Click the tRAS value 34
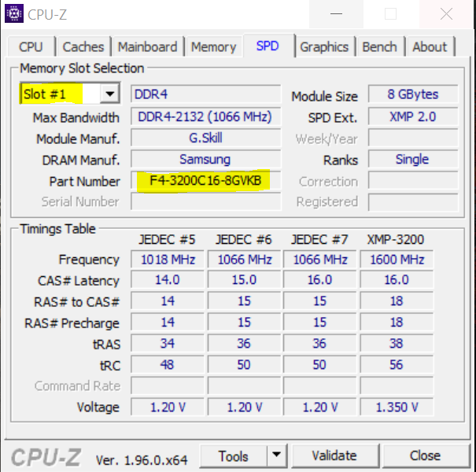This screenshot has width=476, height=472. pyautogui.click(x=168, y=343)
